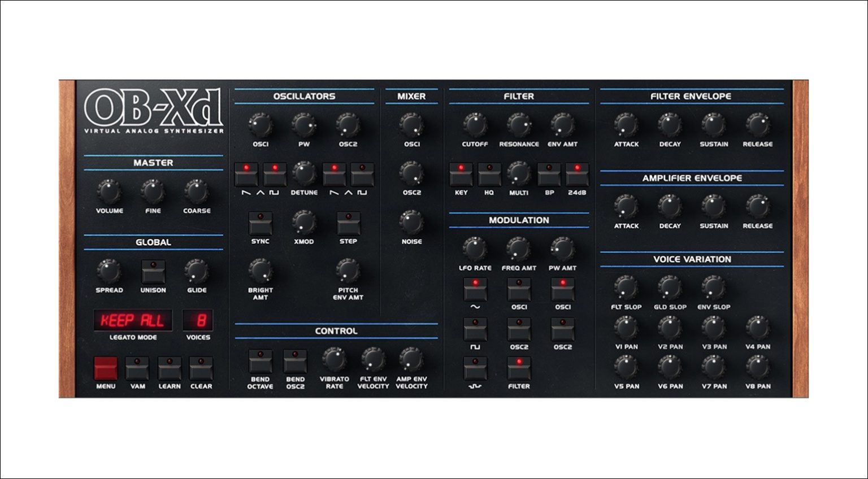Select the sawtooth wave button for oscillator 1
The height and width of the screenshot is (479, 868).
(x=247, y=176)
